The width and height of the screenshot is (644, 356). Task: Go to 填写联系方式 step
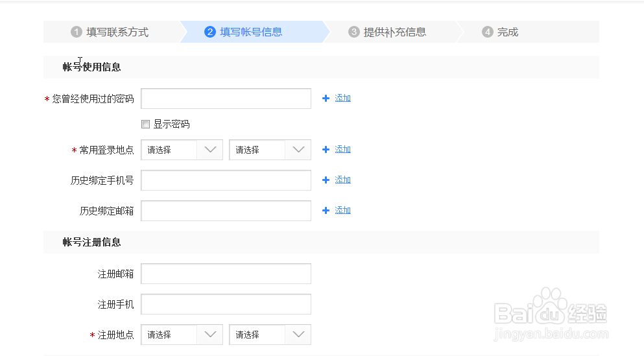point(117,32)
